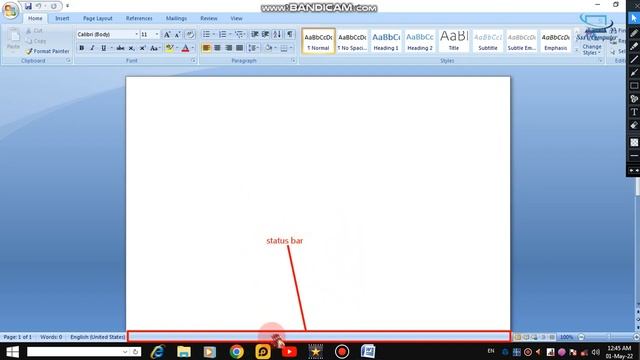The height and width of the screenshot is (360, 640).
Task: Open the Mailings tab
Action: coord(176,18)
